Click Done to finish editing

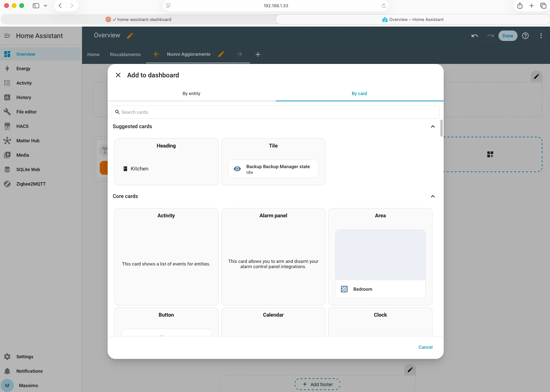pos(508,36)
